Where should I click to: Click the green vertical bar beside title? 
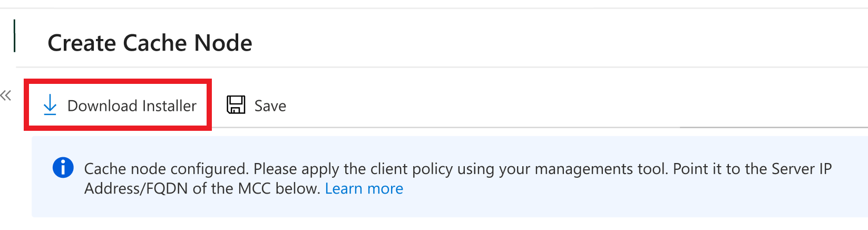click(x=14, y=36)
